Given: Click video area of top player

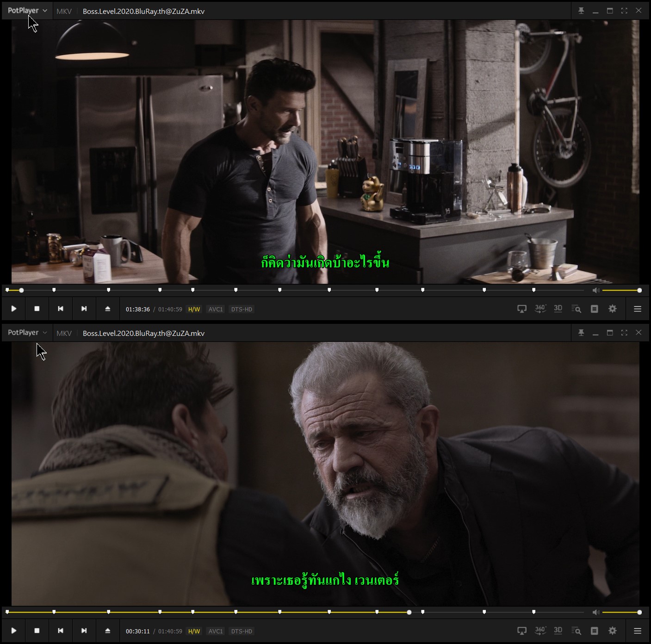Looking at the screenshot, I should (x=325, y=152).
